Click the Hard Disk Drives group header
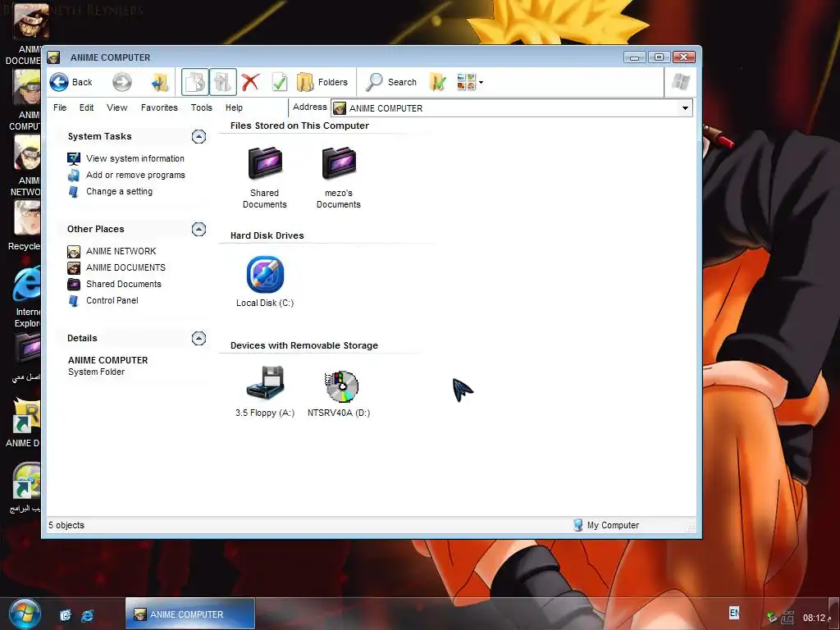 click(x=267, y=235)
